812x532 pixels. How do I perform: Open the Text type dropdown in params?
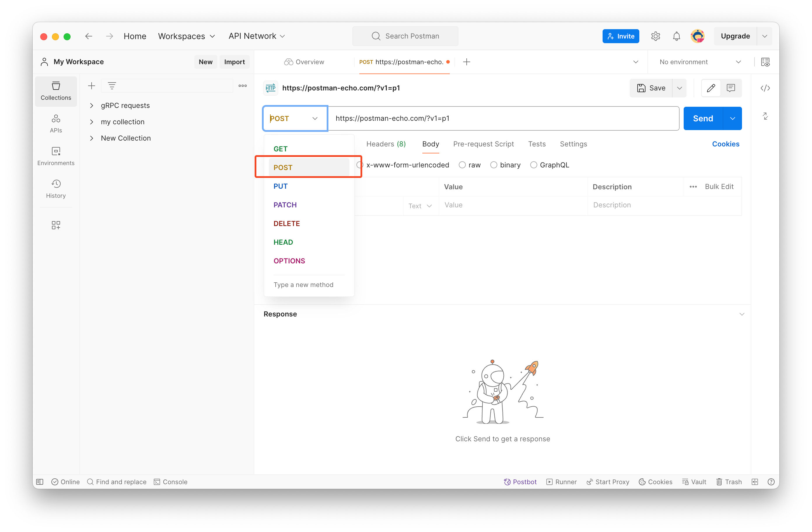pyautogui.click(x=420, y=206)
